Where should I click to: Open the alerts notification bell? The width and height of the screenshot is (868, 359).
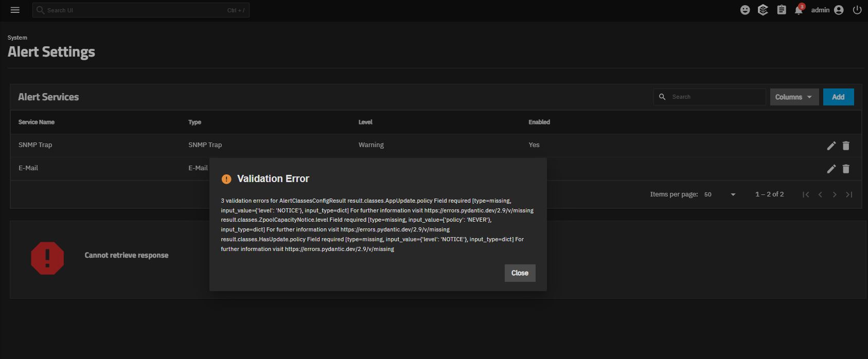pyautogui.click(x=799, y=10)
